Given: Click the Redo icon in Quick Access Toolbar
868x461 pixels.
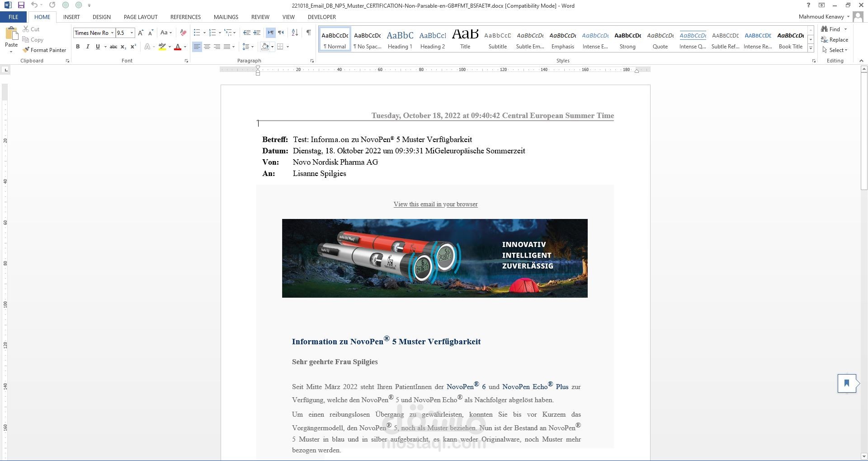Looking at the screenshot, I should 52,5.
